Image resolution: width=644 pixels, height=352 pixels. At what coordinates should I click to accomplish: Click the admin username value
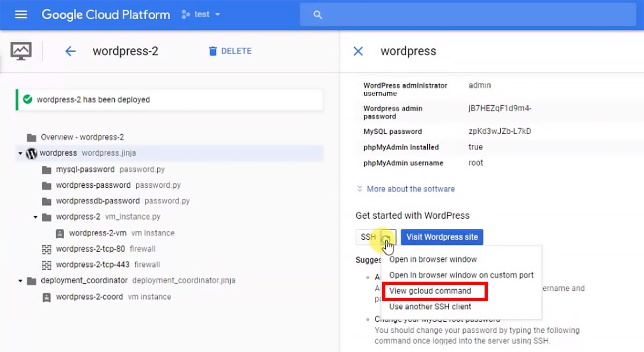tap(479, 85)
